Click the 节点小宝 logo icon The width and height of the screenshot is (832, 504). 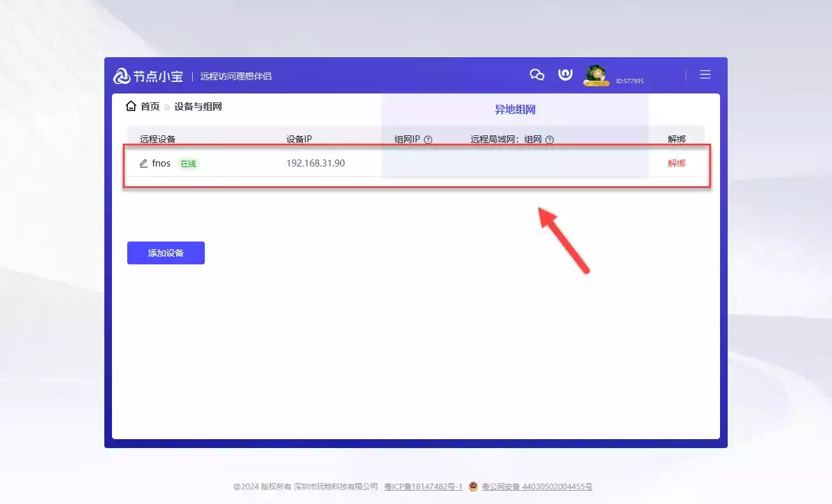[121, 76]
